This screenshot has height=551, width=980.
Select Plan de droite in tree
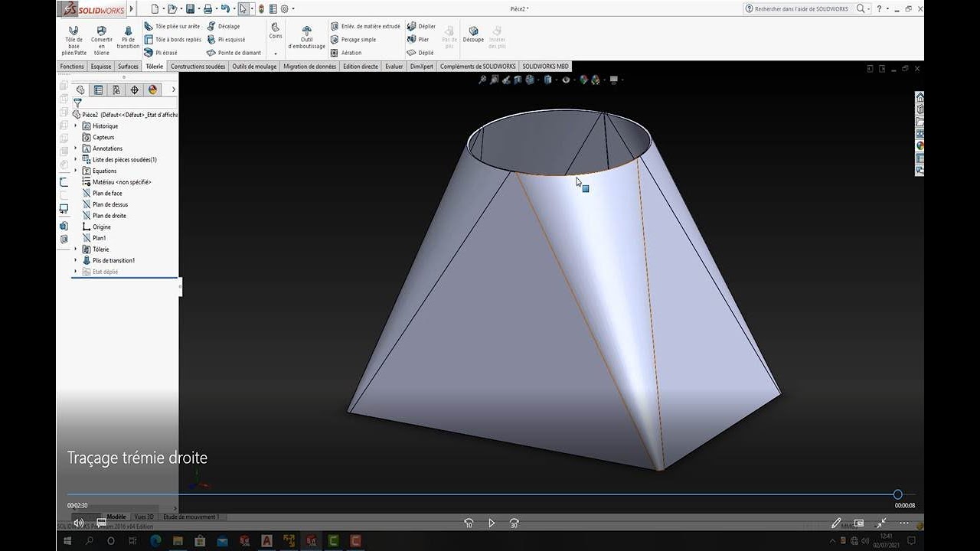pyautogui.click(x=104, y=216)
